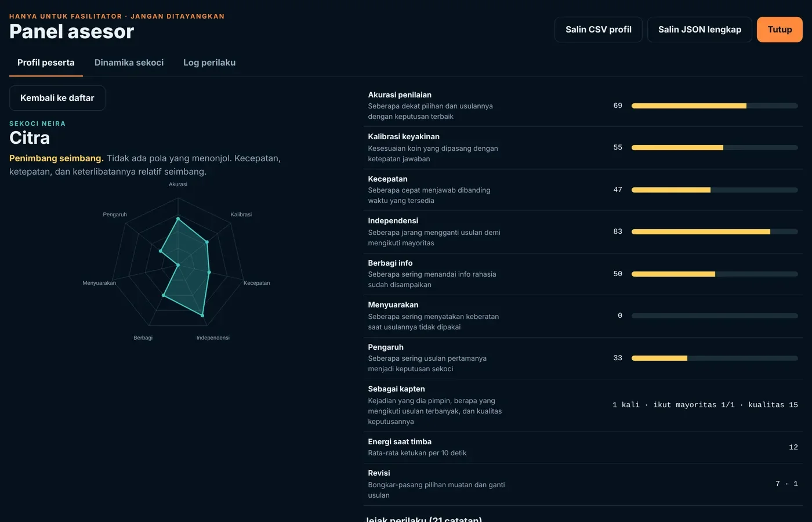Image resolution: width=812 pixels, height=522 pixels.
Task: Click the Berbagi info progress bar
Action: click(x=715, y=274)
